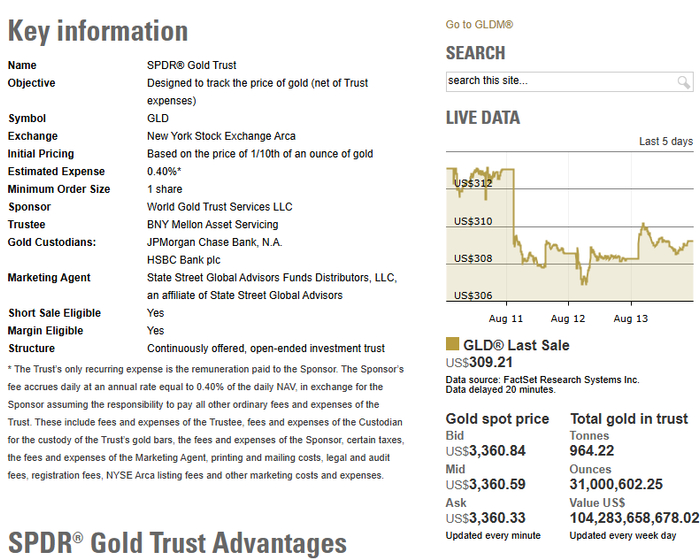Screen dimensions: 700x560
Task: Click the LIVE DATA section heading
Action: click(483, 118)
